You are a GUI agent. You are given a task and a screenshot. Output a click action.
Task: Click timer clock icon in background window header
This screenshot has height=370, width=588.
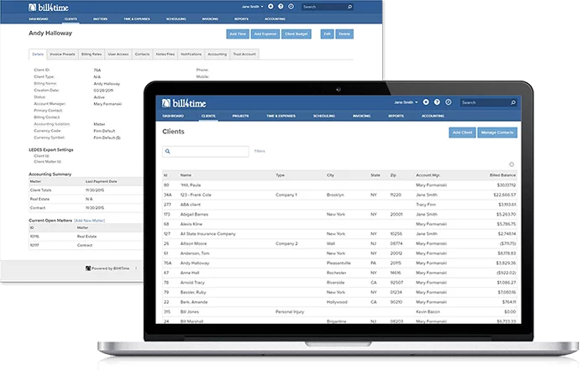point(291,7)
